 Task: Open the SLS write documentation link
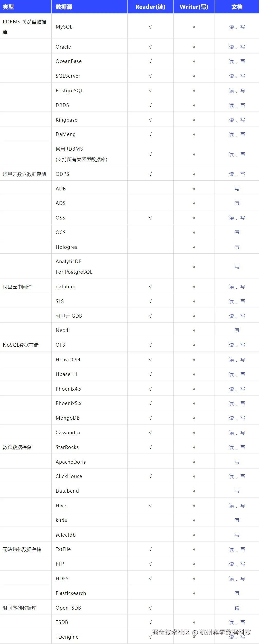[x=243, y=301]
